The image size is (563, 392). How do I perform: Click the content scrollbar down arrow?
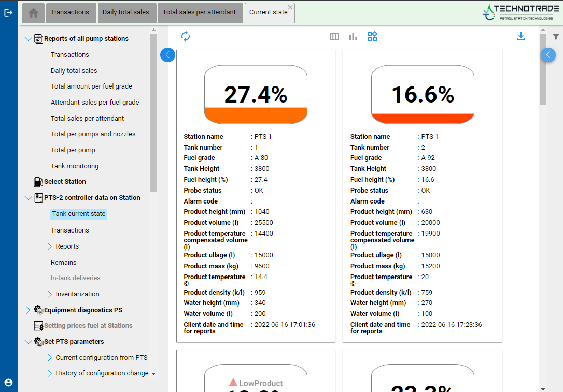(x=543, y=389)
